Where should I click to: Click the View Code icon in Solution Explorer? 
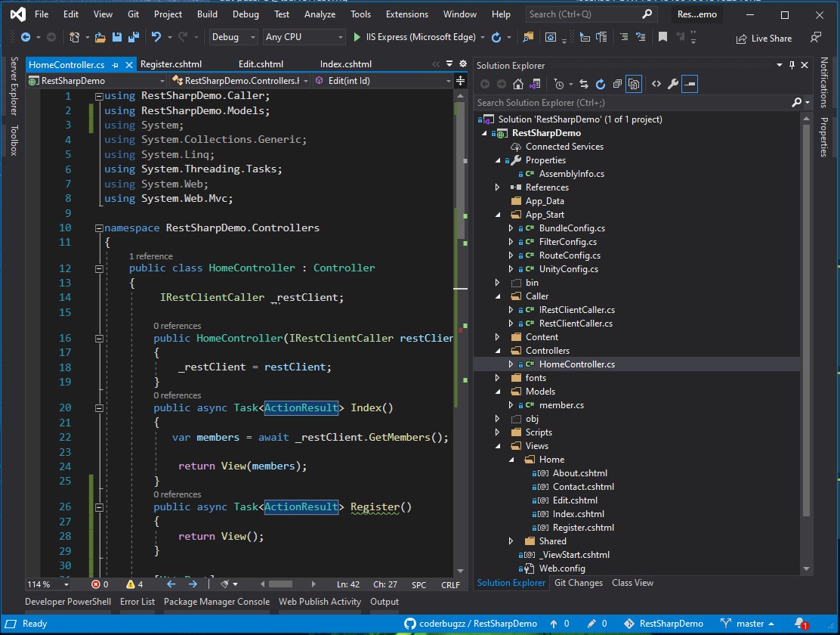[656, 85]
